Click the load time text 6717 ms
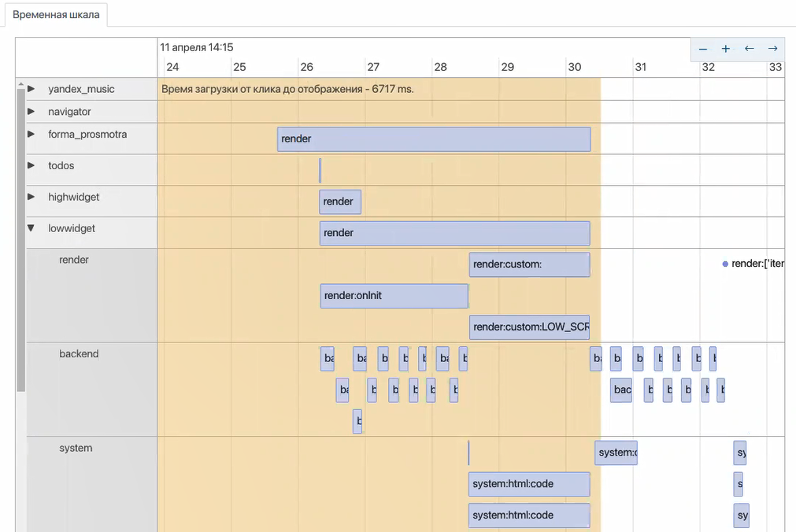This screenshot has height=532, width=796. click(287, 90)
